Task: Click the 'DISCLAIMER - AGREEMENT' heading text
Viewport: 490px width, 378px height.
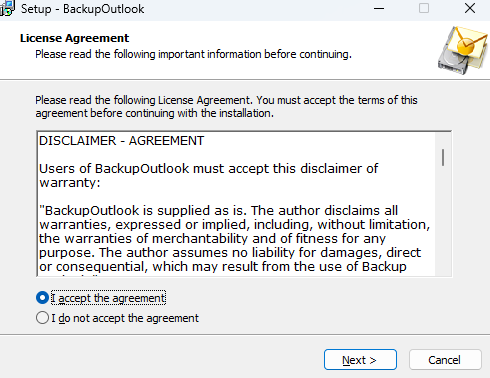Action: (121, 141)
